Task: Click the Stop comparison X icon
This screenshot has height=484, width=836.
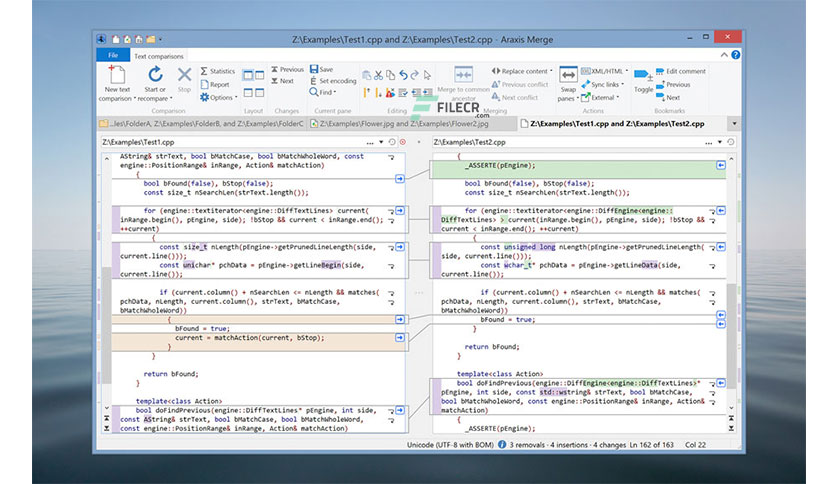Action: 184,75
